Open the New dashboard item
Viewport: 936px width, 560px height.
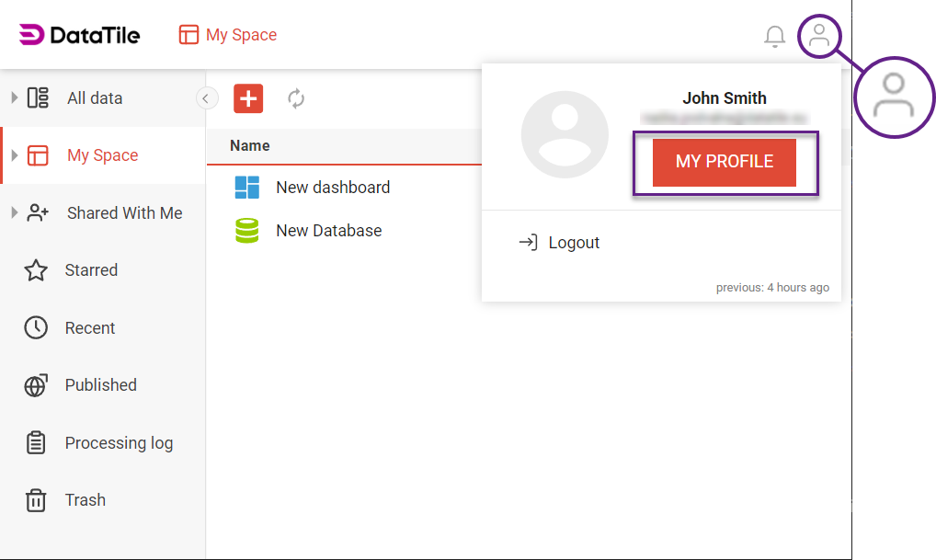(x=333, y=187)
